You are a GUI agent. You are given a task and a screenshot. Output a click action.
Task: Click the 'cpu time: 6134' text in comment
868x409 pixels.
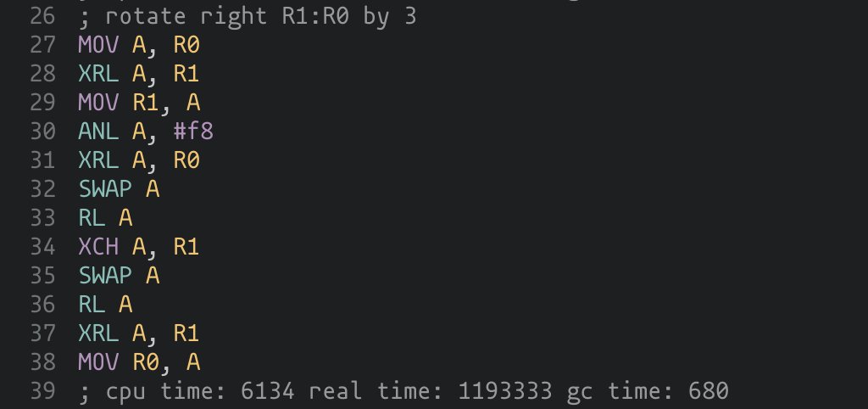[x=200, y=390]
